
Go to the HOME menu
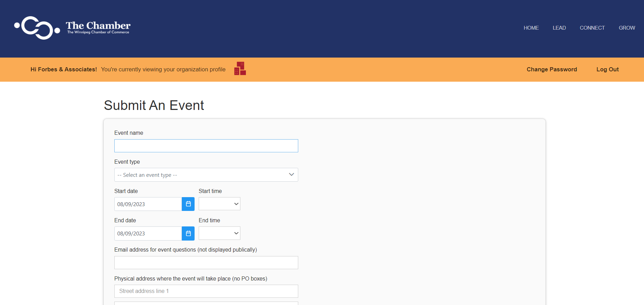531,28
